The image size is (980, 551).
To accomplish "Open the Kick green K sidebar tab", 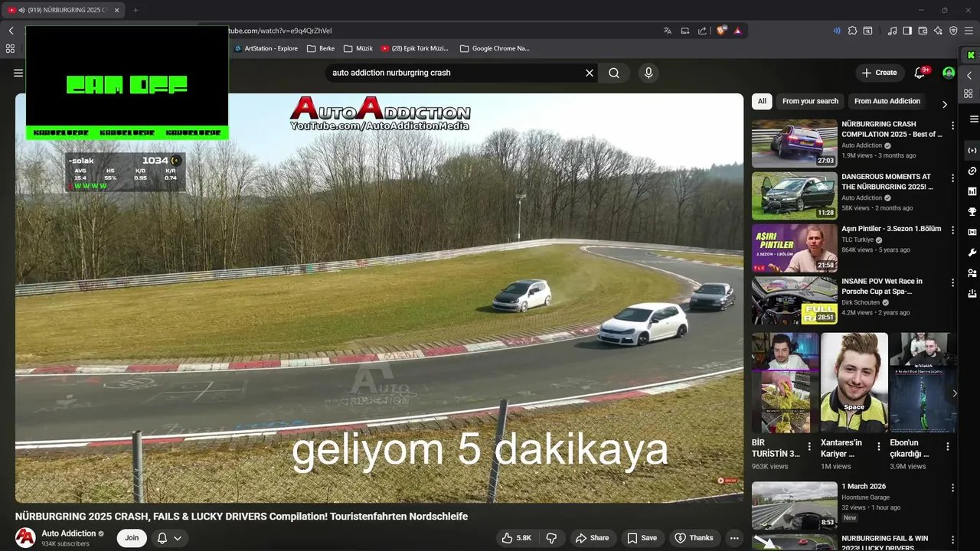I will 972,55.
